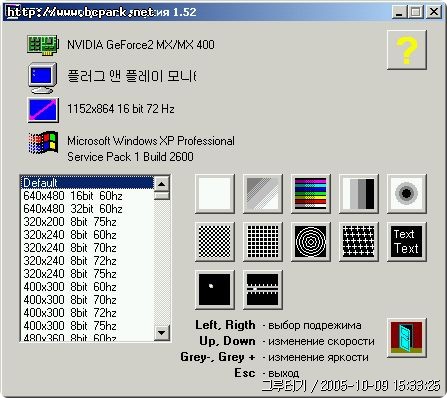Choose 320x200 8bit 75hz mode

click(87, 222)
